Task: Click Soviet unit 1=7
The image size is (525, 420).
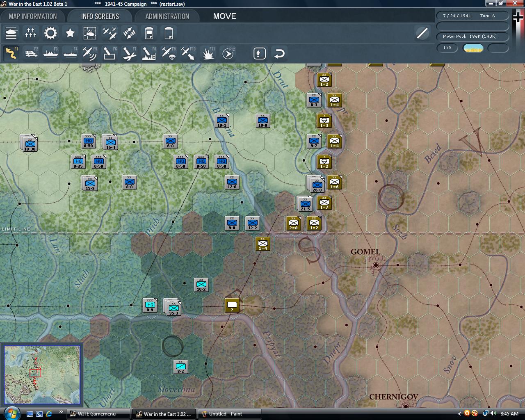Action: pyautogui.click(x=324, y=203)
